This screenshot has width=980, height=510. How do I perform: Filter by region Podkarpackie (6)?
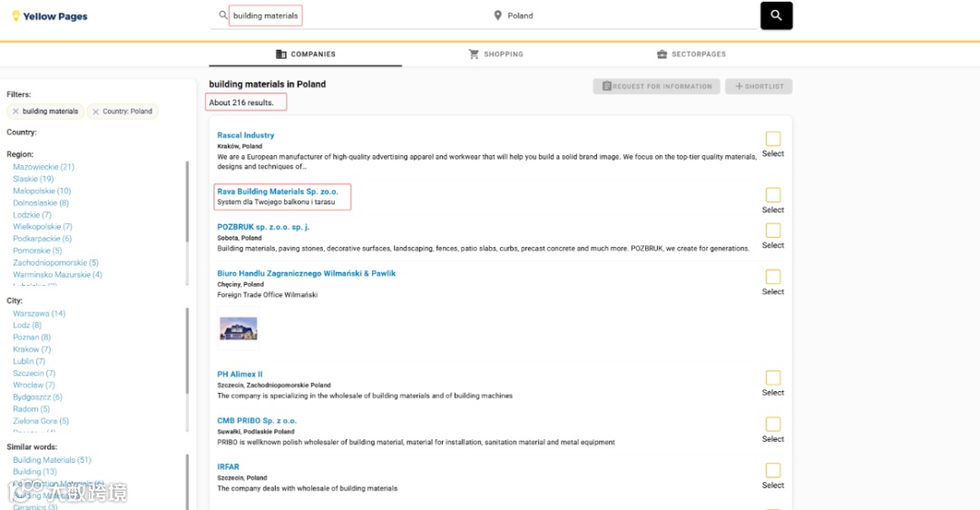[x=43, y=238]
